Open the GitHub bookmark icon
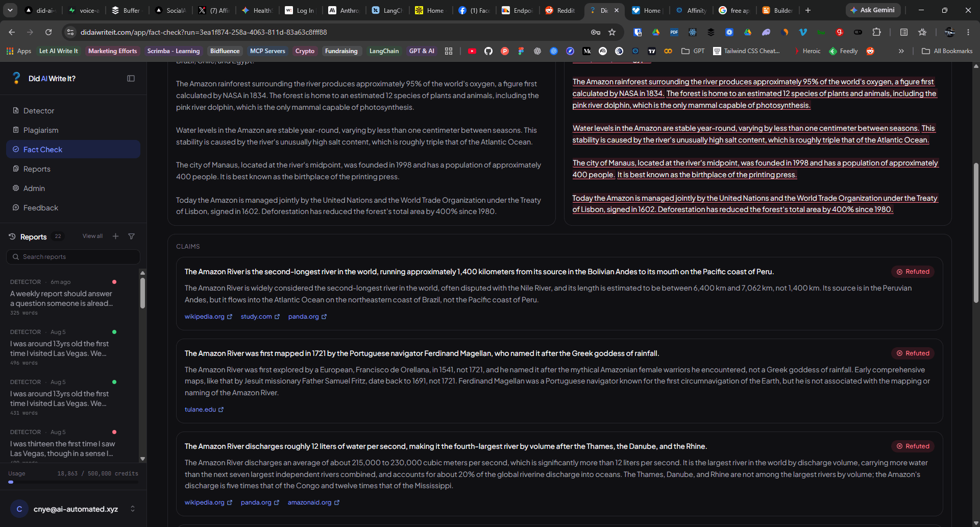The height and width of the screenshot is (527, 980). tap(488, 51)
